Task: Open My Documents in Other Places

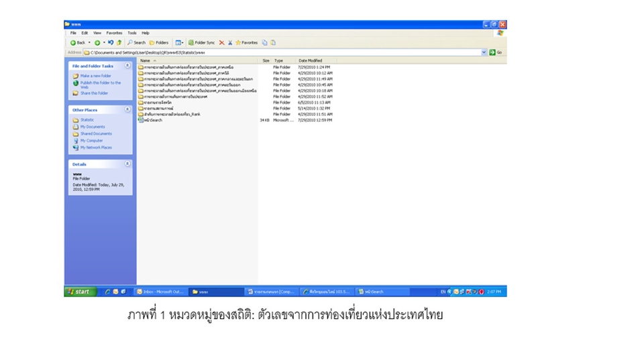Action: pyautogui.click(x=93, y=127)
